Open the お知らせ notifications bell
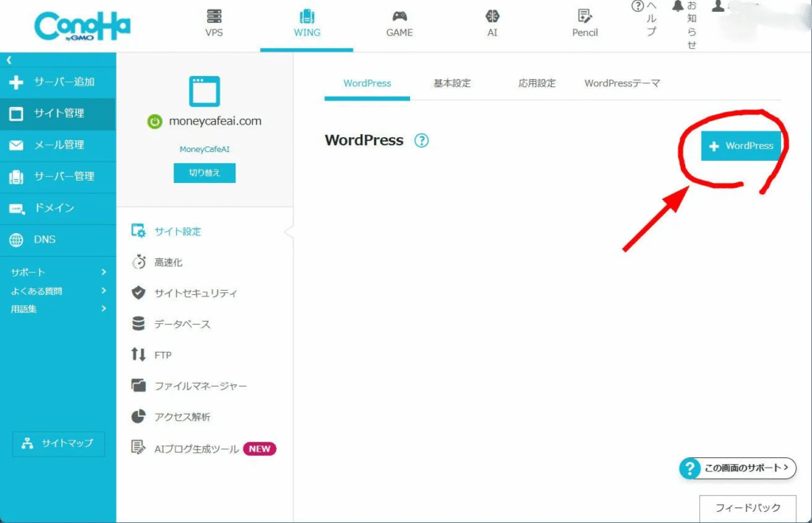 click(685, 25)
